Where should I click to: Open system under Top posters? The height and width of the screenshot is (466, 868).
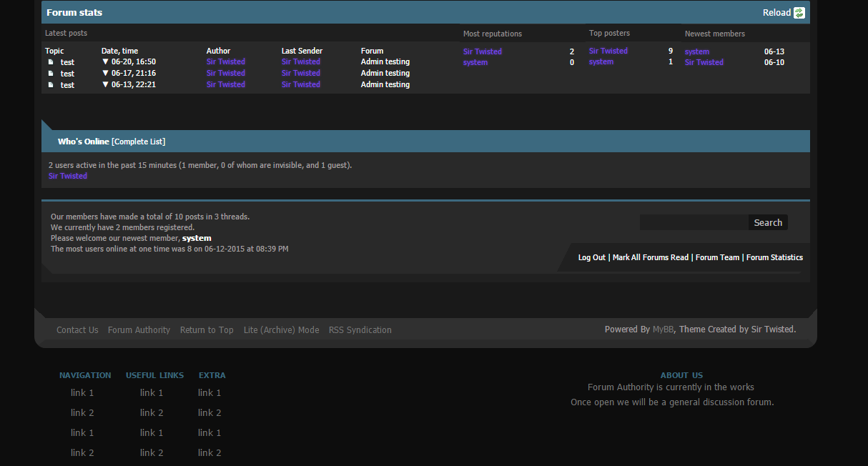click(601, 62)
